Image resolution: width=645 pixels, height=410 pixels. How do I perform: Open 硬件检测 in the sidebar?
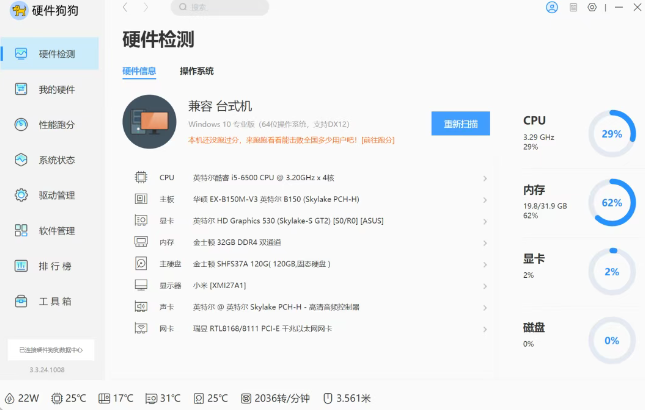pyautogui.click(x=49, y=53)
